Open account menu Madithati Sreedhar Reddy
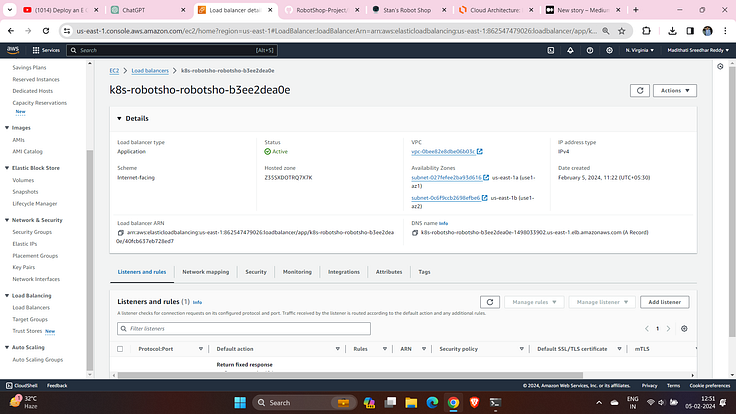 coord(698,50)
